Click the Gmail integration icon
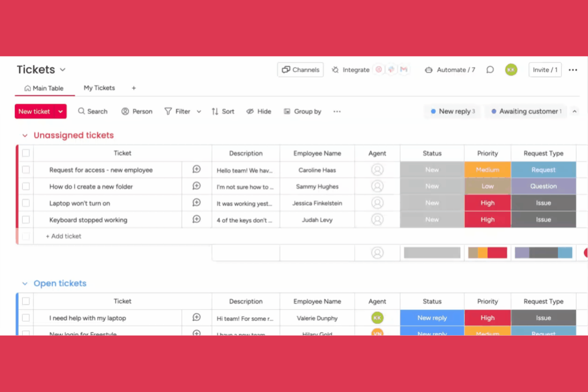This screenshot has height=392, width=588. click(x=404, y=69)
